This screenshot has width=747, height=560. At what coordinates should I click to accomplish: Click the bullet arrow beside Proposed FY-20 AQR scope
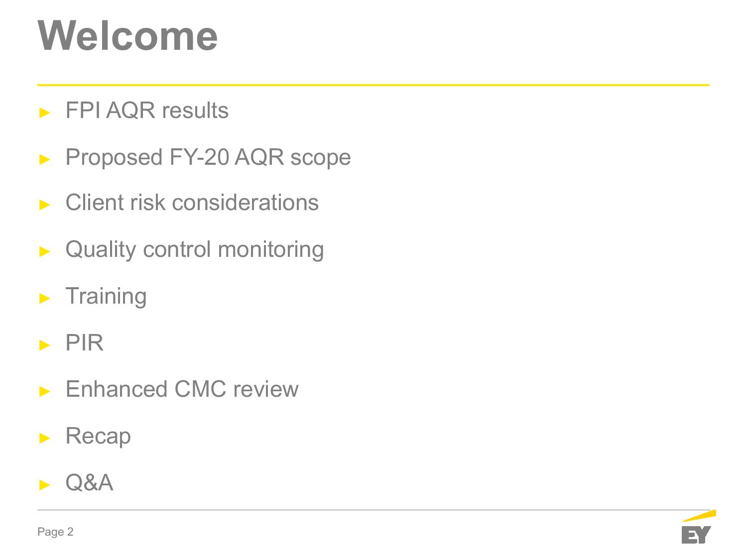tap(45, 159)
